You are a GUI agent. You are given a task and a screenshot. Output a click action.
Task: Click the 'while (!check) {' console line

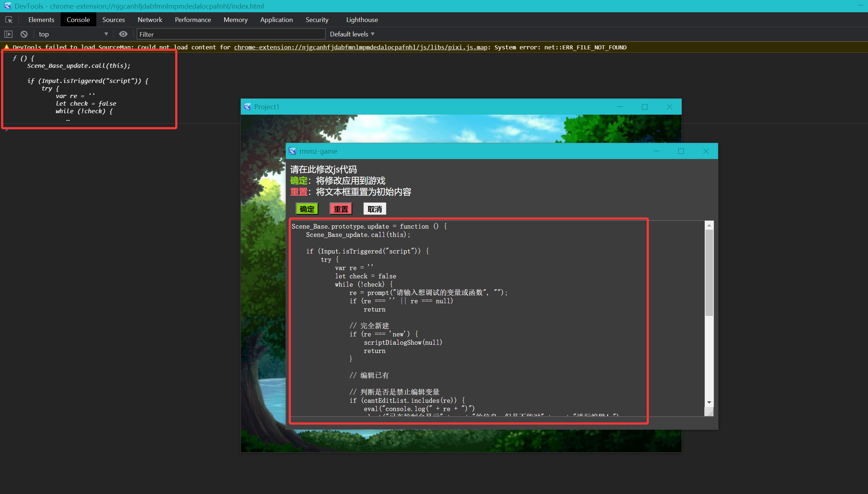(x=84, y=111)
